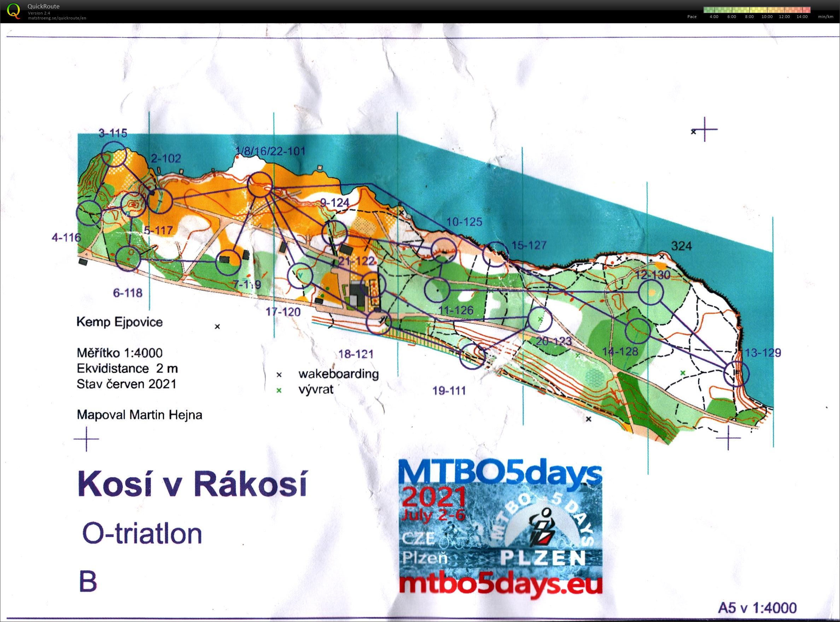This screenshot has width=840, height=622.
Task: Select the 12:00 pace value
Action: click(784, 17)
